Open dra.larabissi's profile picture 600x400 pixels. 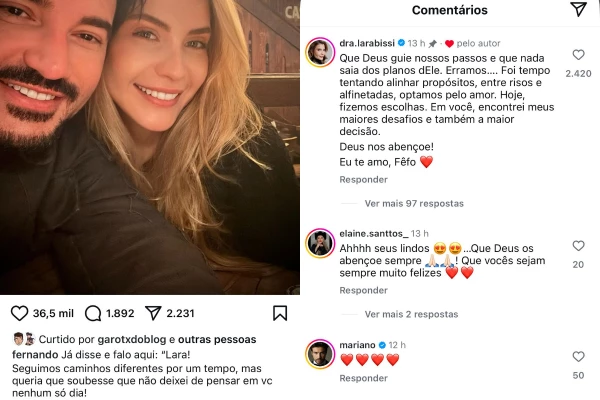click(320, 52)
